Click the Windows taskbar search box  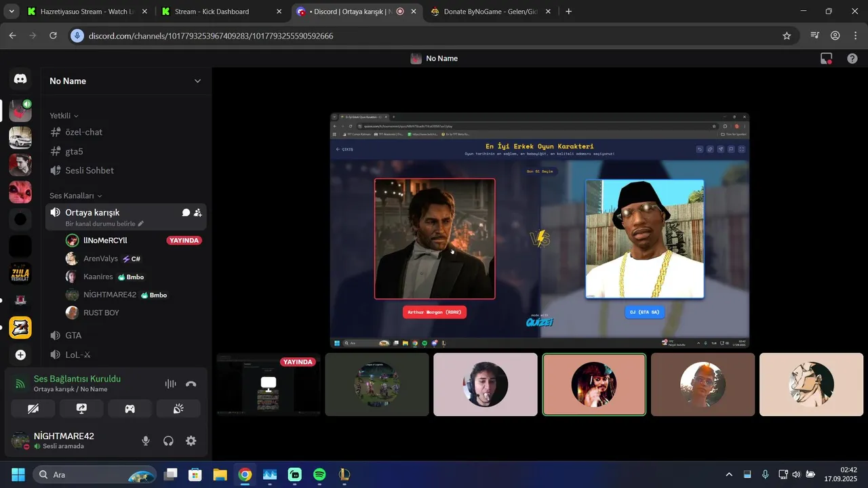click(x=95, y=474)
